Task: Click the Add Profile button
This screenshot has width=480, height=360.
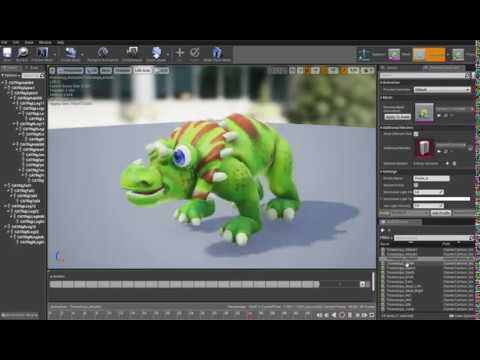Action: (x=441, y=213)
